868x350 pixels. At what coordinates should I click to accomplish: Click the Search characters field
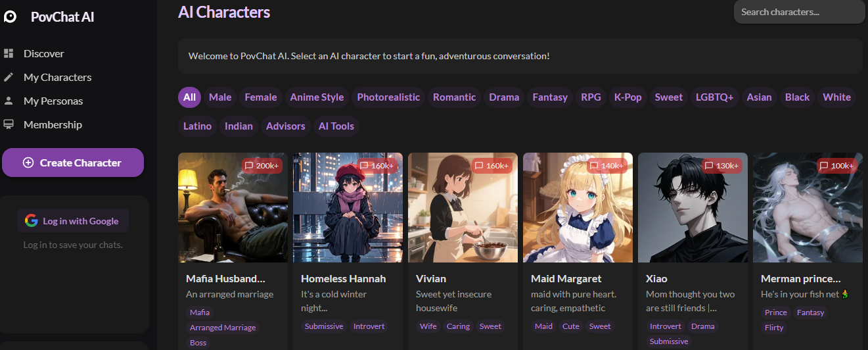799,12
